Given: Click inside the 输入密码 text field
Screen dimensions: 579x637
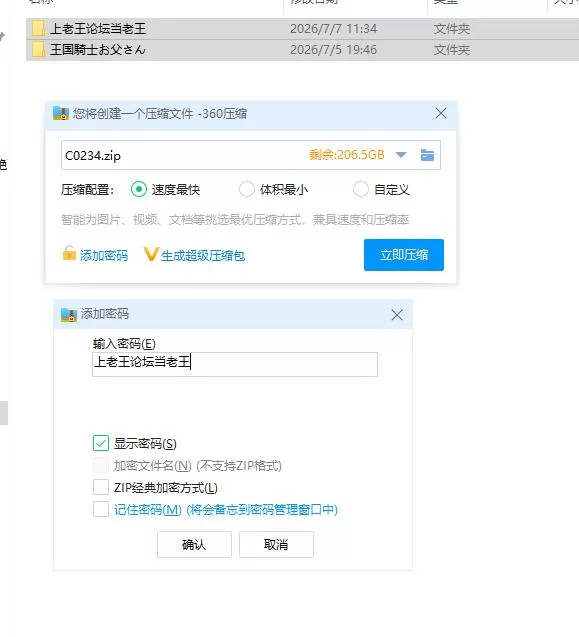Looking at the screenshot, I should [235, 364].
